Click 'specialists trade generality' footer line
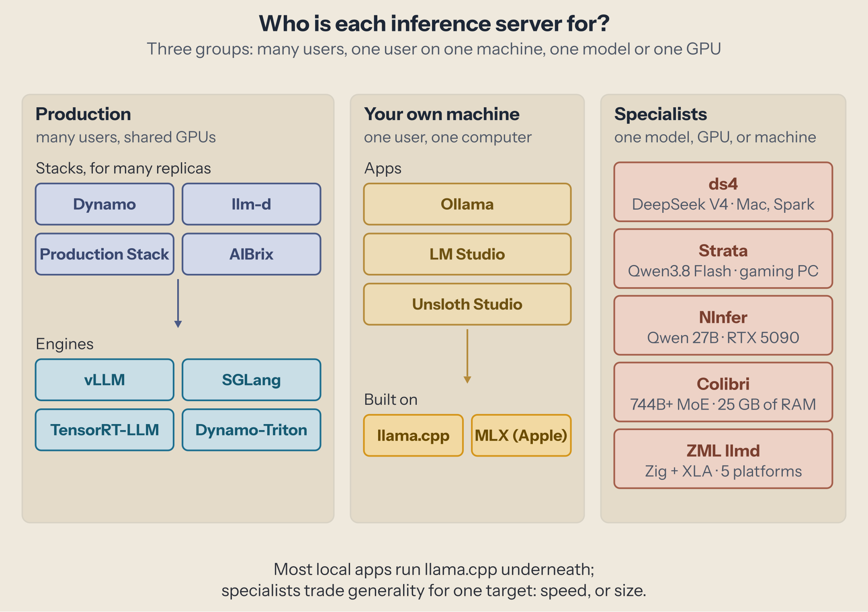 click(434, 591)
